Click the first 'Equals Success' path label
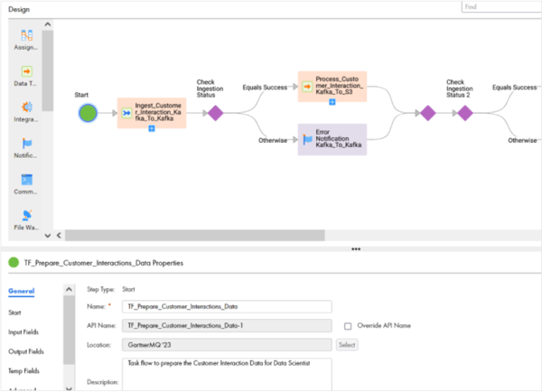The image size is (542, 392). [265, 88]
